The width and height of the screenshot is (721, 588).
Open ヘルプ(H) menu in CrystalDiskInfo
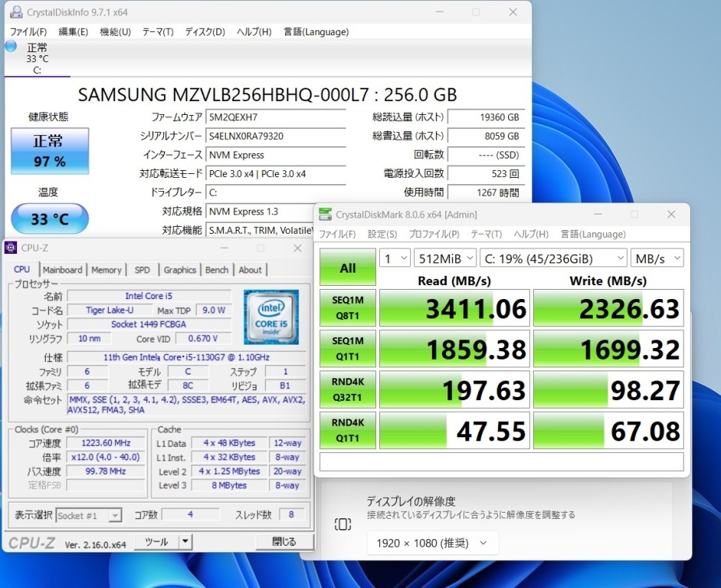pyautogui.click(x=254, y=32)
